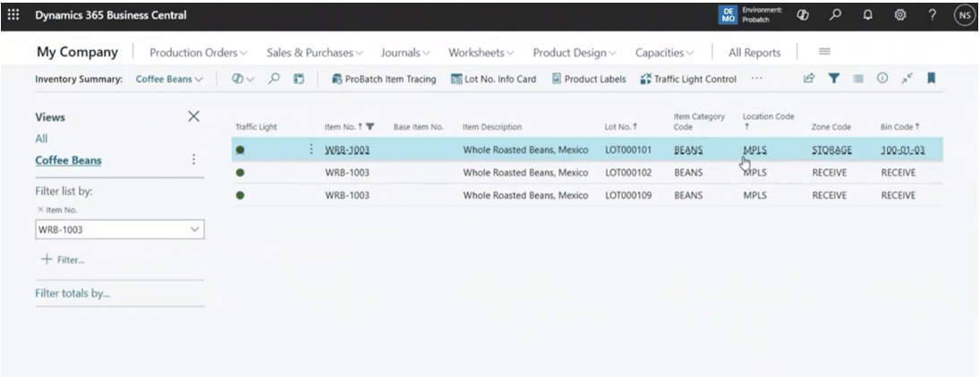Viewport: 980px width, 377px height.
Task: Click the Item Category Code column header
Action: pos(699,122)
